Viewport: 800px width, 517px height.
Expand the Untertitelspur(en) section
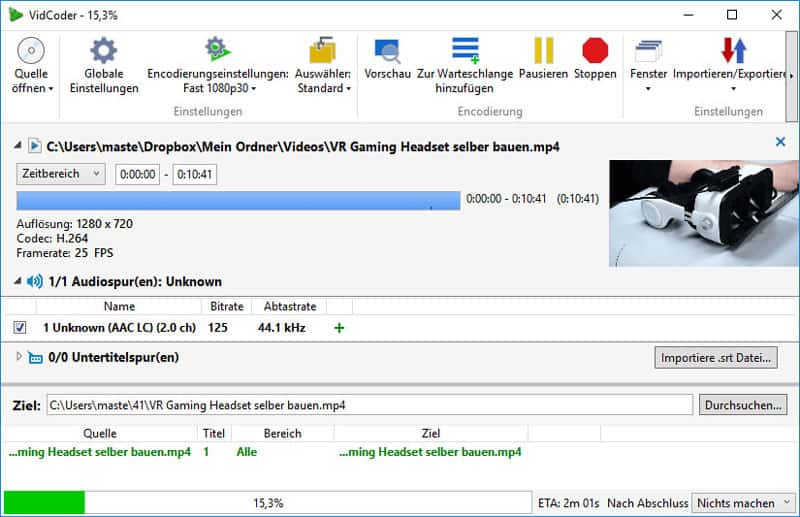click(x=19, y=357)
